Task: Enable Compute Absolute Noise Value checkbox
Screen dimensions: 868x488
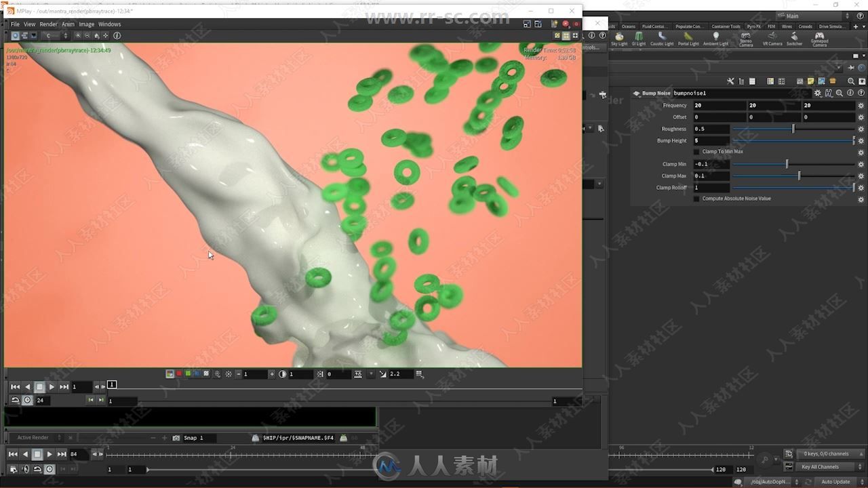Action: coord(696,199)
